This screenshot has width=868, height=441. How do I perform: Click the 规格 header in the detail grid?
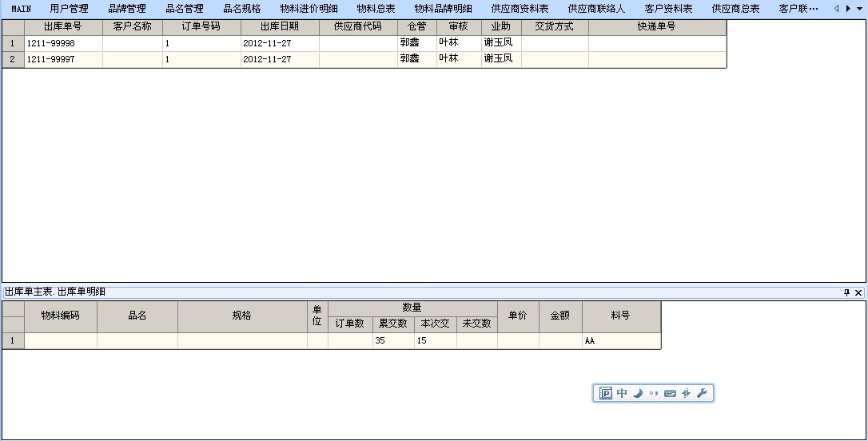pos(242,316)
